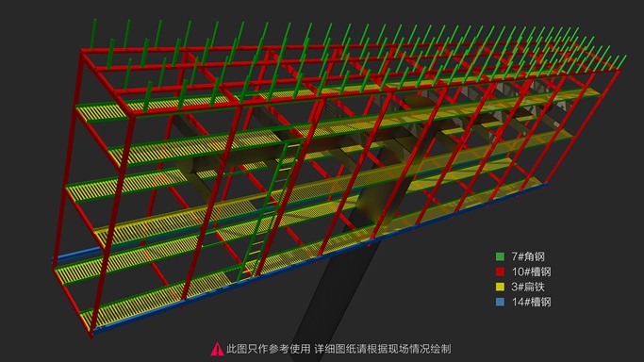
Task: Click the 14#槽钢 legend label
Action: (531, 302)
